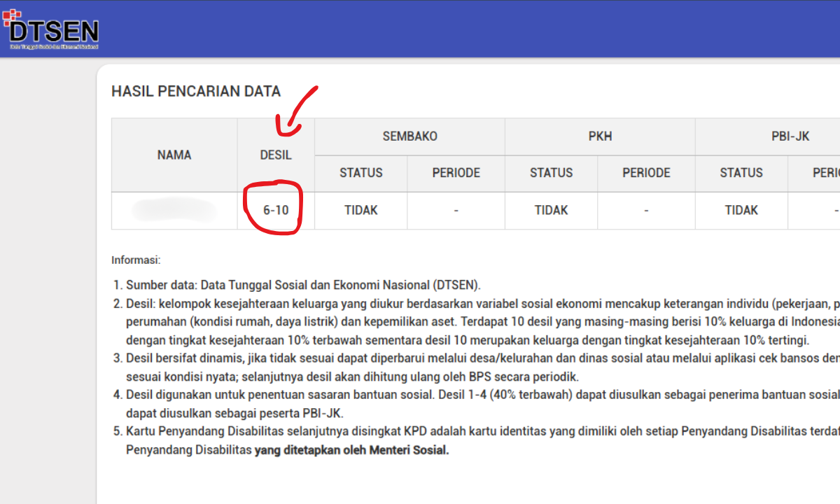Click the Informasi: label
The image size is (840, 504).
coord(136,260)
